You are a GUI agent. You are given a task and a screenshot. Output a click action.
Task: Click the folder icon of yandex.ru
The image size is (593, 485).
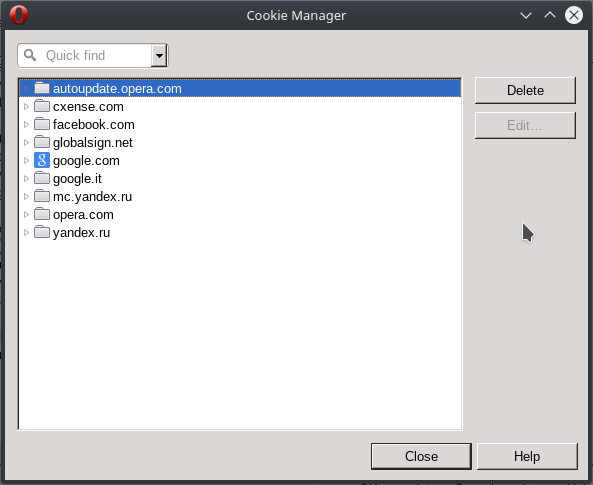pyautogui.click(x=42, y=232)
